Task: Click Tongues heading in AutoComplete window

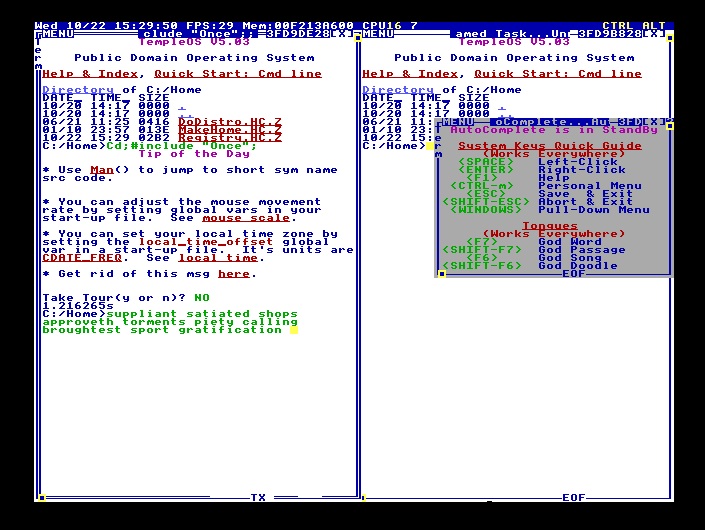Action: [x=550, y=226]
